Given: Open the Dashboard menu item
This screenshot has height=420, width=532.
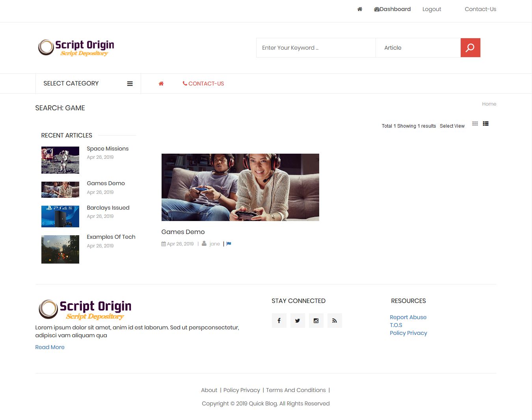Looking at the screenshot, I should click(x=392, y=9).
